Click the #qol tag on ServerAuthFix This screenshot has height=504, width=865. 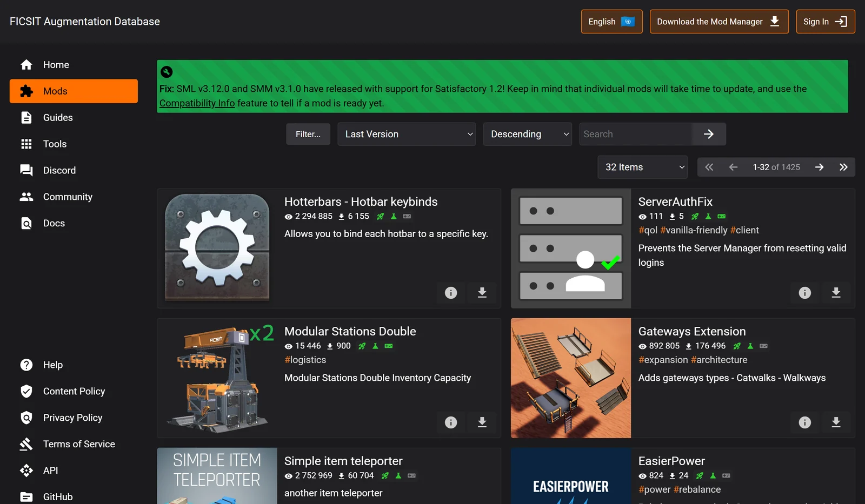tap(648, 230)
